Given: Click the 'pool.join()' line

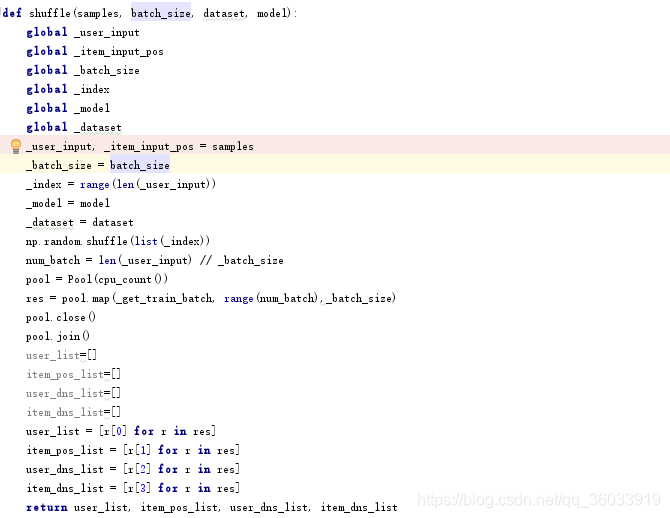Looking at the screenshot, I should (58, 336).
